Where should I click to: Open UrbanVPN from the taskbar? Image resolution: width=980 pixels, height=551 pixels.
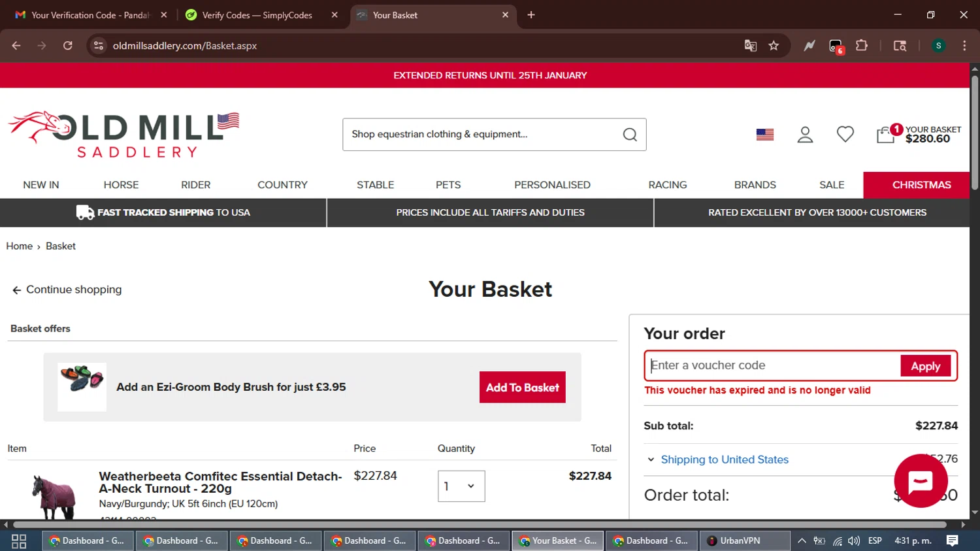(745, 541)
